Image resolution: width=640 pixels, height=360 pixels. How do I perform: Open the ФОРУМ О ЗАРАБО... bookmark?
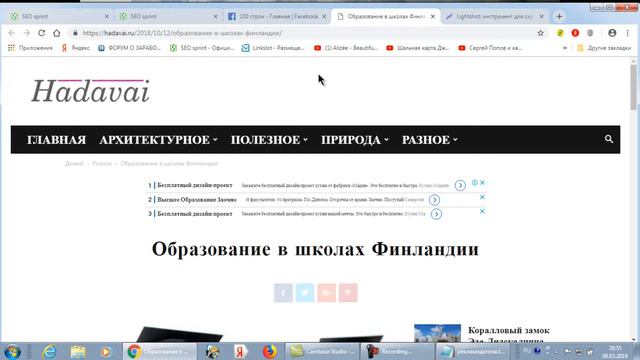(130, 48)
